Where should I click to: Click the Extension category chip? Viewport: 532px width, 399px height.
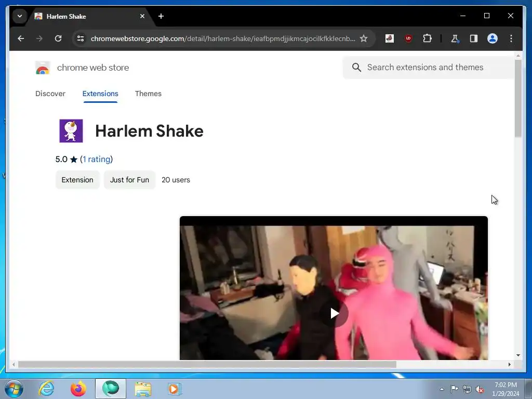(x=77, y=180)
